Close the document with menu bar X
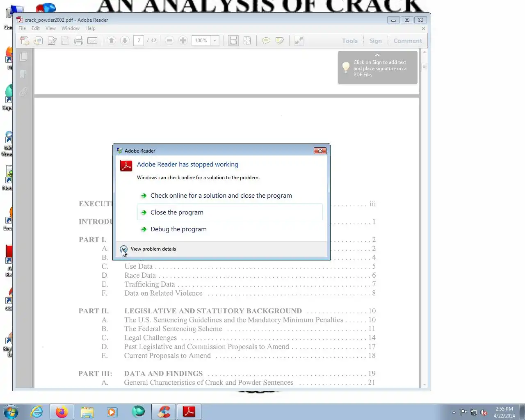 pyautogui.click(x=423, y=28)
